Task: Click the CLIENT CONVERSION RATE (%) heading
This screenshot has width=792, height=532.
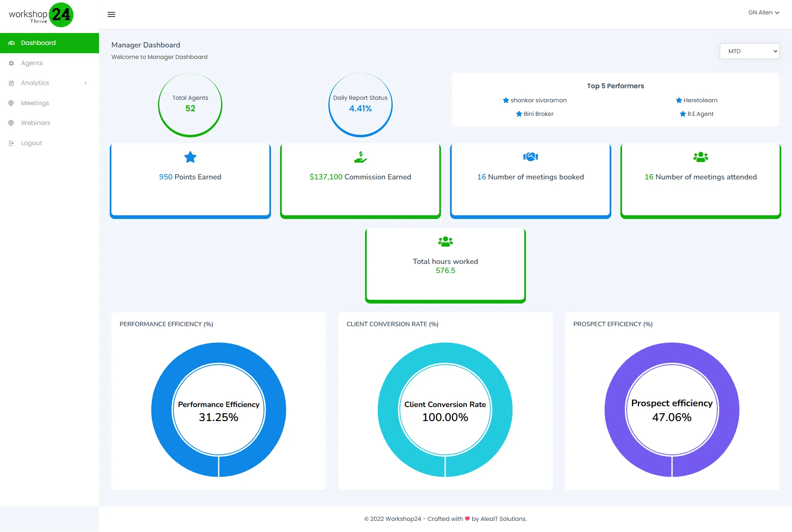Action: tap(392, 324)
